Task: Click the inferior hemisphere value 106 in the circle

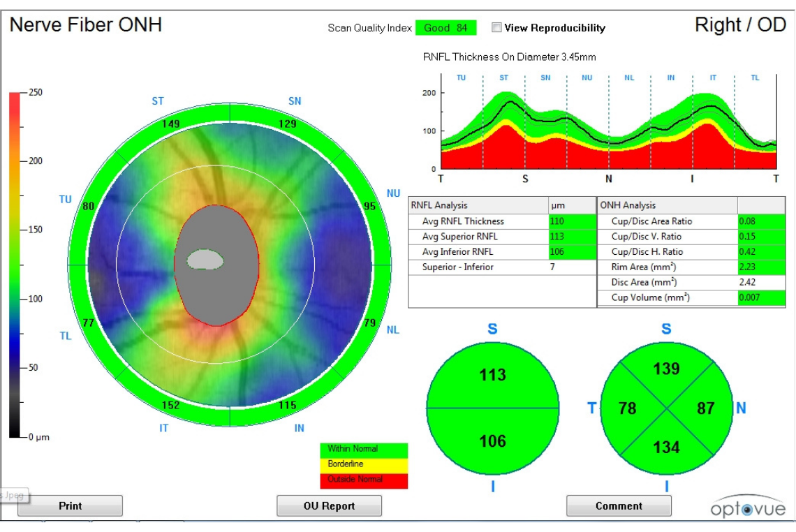Action: click(x=492, y=441)
